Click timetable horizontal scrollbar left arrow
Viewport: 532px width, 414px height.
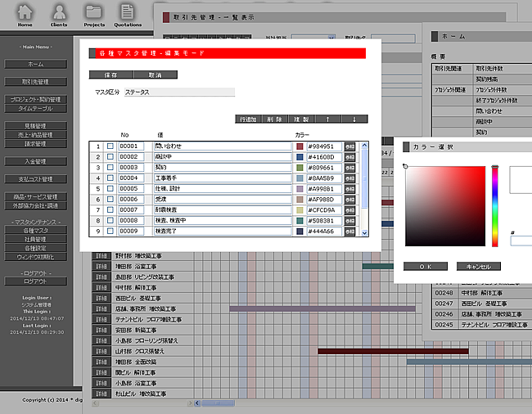coord(197,403)
